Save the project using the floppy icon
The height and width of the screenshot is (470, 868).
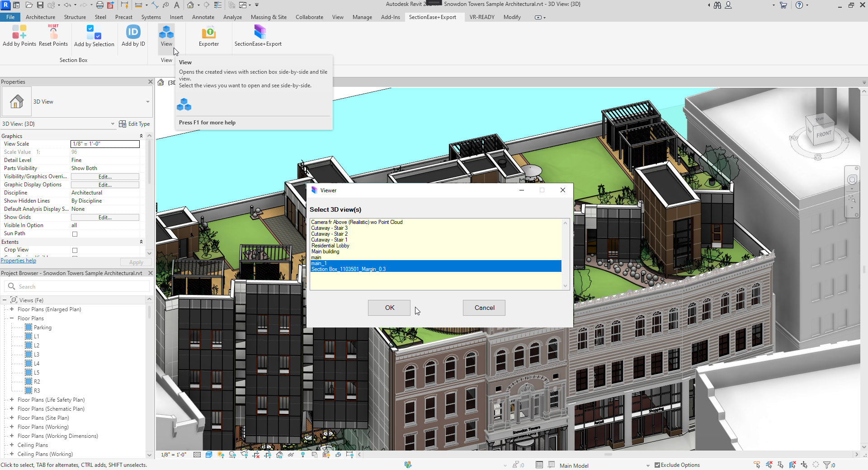coord(40,5)
